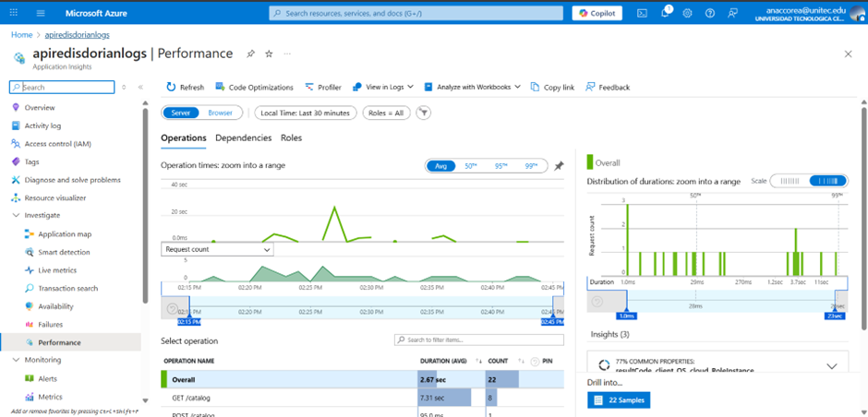Switch to the left Scale option
Screen dimensions: 868x417
(790, 181)
